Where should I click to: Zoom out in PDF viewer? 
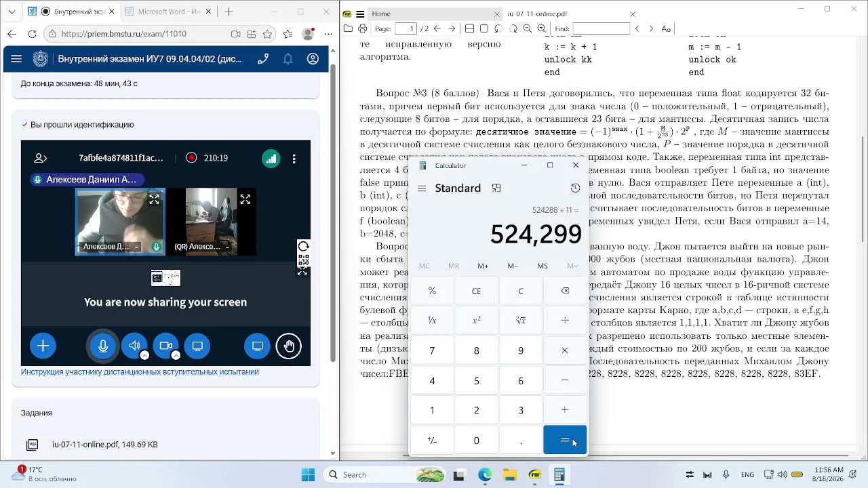tap(527, 28)
